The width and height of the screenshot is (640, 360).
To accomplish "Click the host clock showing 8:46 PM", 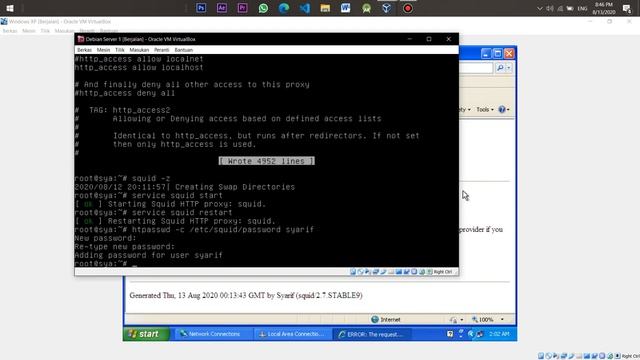I will [604, 4].
